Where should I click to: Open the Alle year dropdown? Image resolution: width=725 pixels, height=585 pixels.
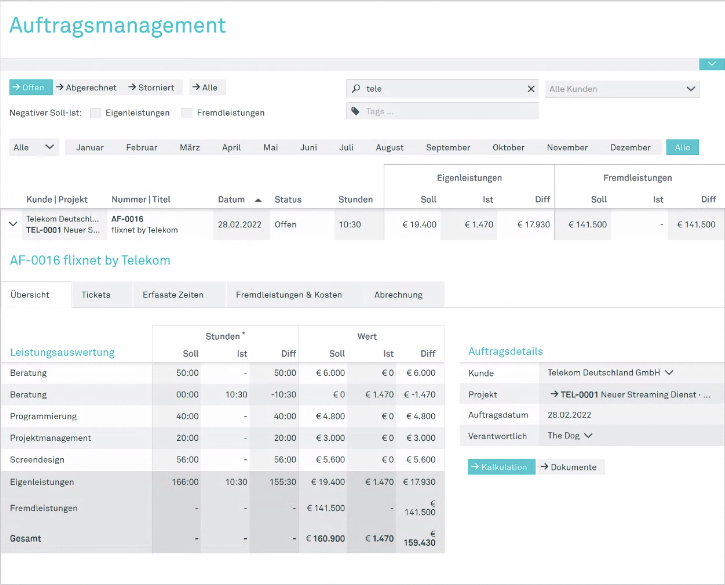coord(34,148)
